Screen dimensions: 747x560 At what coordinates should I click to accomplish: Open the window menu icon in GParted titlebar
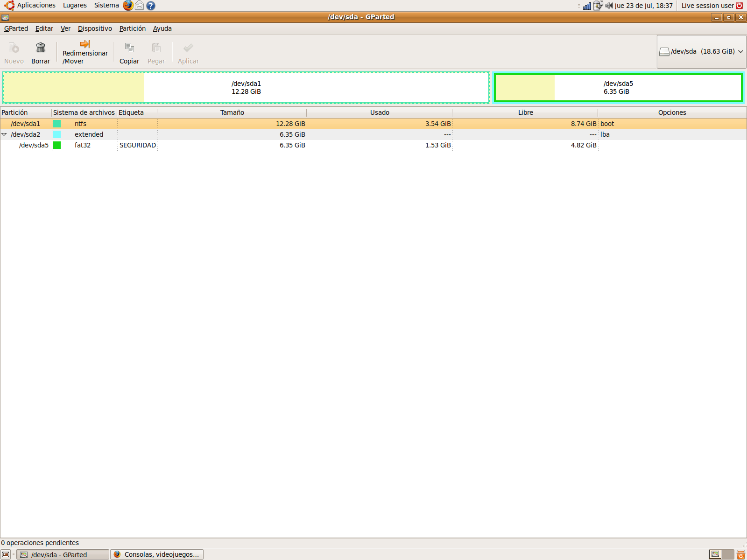[5, 17]
